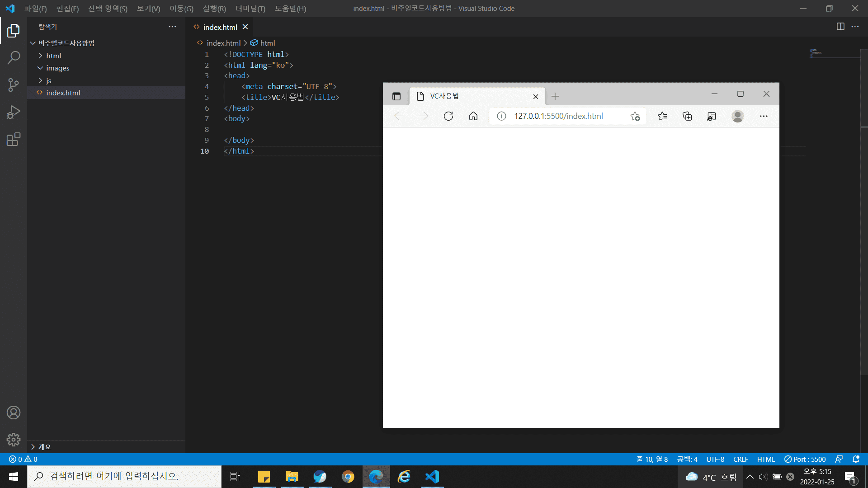Viewport: 868px width, 488px height.
Task: Click the CRLF line ending button
Action: pos(740,459)
